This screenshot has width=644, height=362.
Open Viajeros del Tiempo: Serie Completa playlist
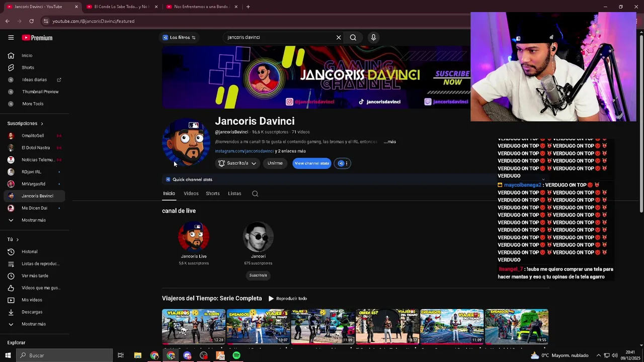[212, 299]
